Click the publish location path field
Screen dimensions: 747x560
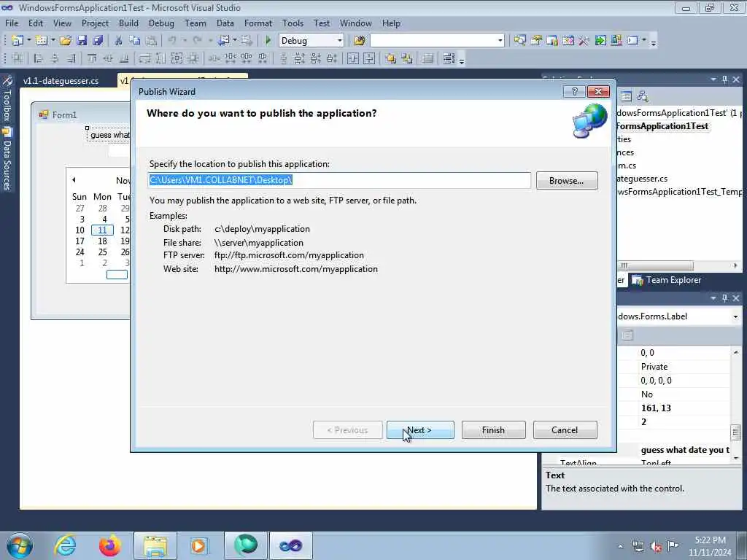[339, 180]
